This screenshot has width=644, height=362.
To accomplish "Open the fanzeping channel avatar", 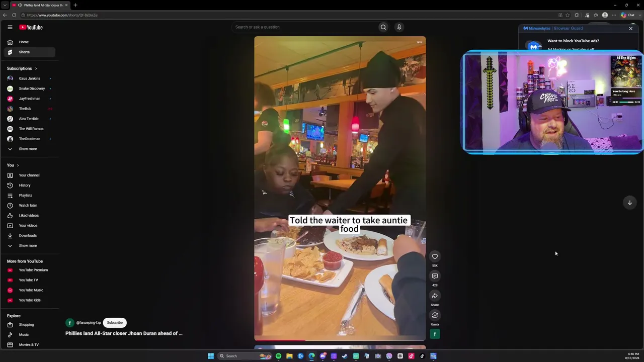I will (70, 323).
